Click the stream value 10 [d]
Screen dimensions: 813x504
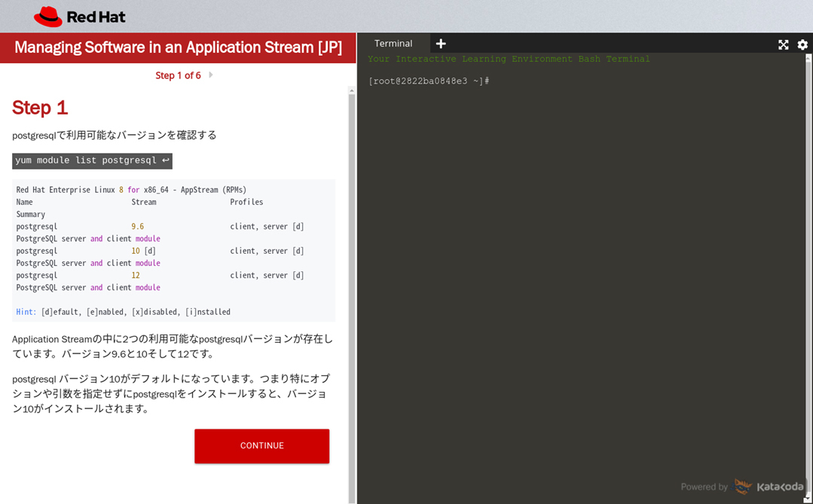[x=143, y=251]
